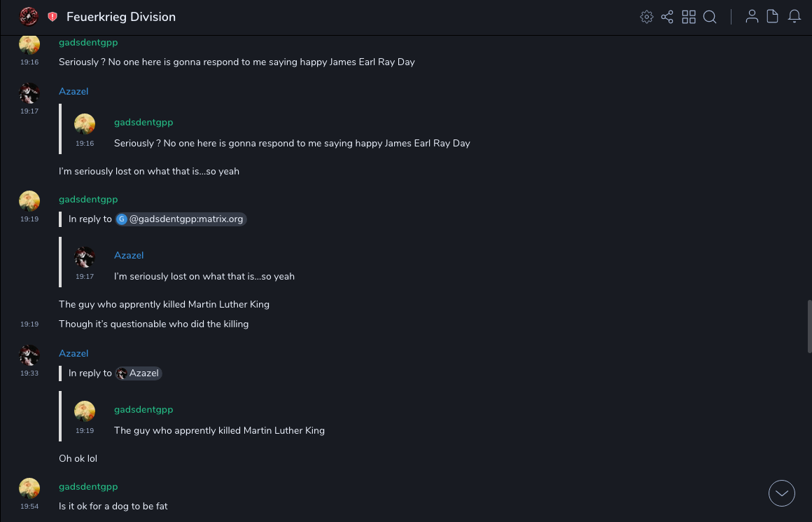Click Azazel's username on the 19:33 message
Image resolution: width=812 pixels, height=522 pixels.
pos(73,353)
